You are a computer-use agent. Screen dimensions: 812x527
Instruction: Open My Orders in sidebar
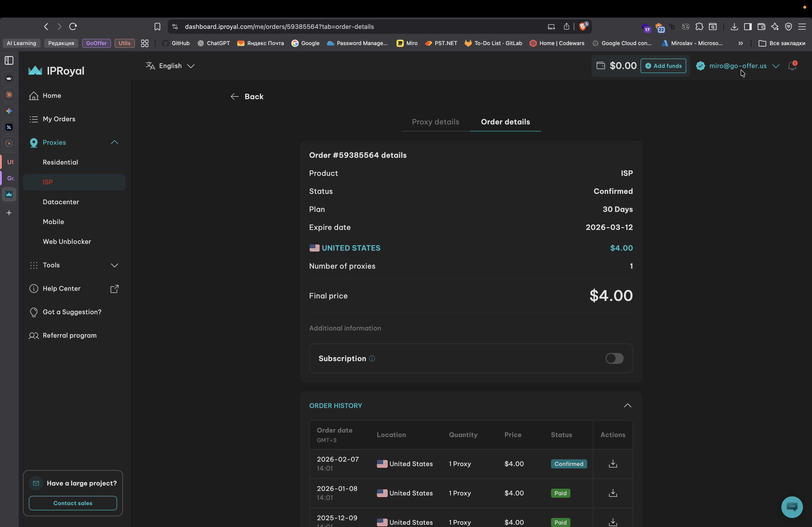click(x=59, y=119)
